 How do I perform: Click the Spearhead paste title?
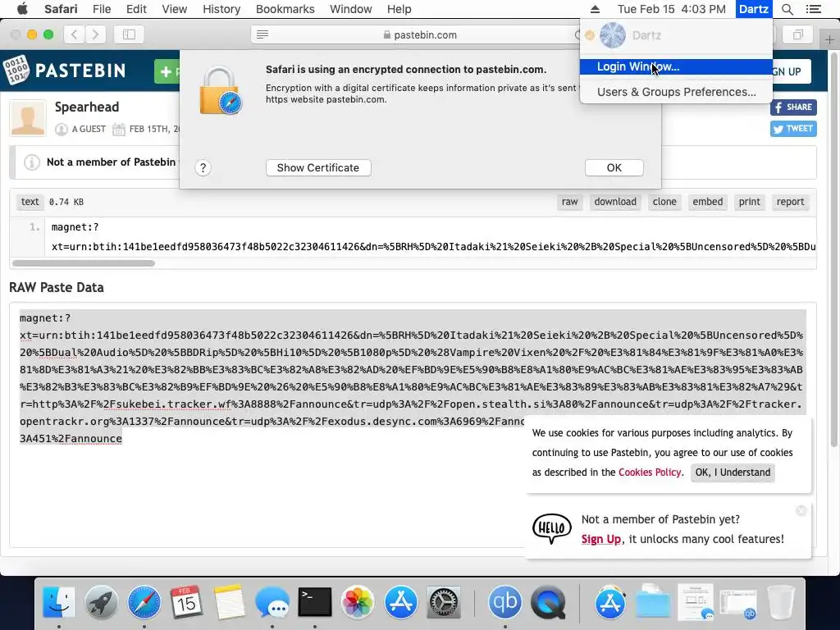click(x=87, y=107)
